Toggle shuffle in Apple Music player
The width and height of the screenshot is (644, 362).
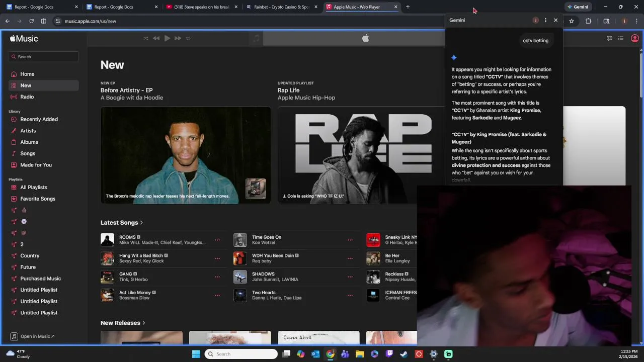[x=146, y=38]
